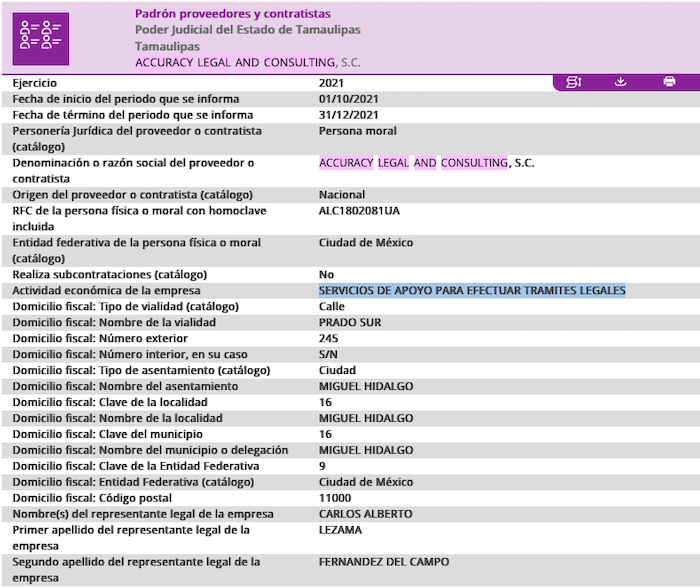Click the download icon in purple toolbar
700x587 pixels.
coord(620,82)
